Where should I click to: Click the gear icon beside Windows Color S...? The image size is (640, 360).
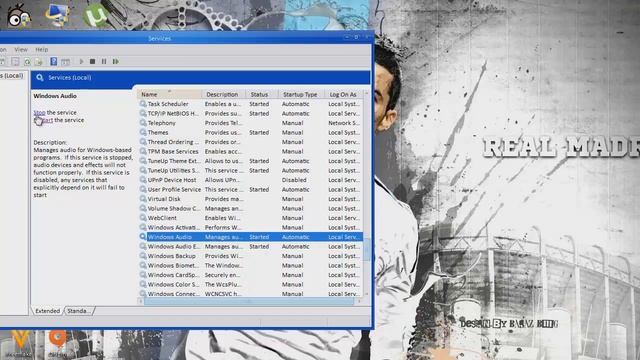pos(143,284)
